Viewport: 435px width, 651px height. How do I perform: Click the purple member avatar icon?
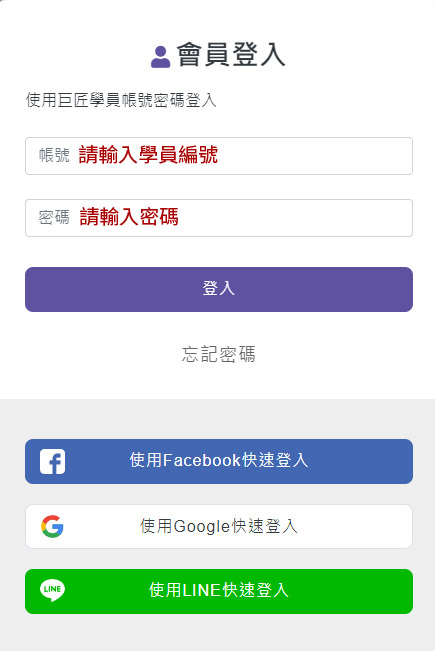pos(160,57)
